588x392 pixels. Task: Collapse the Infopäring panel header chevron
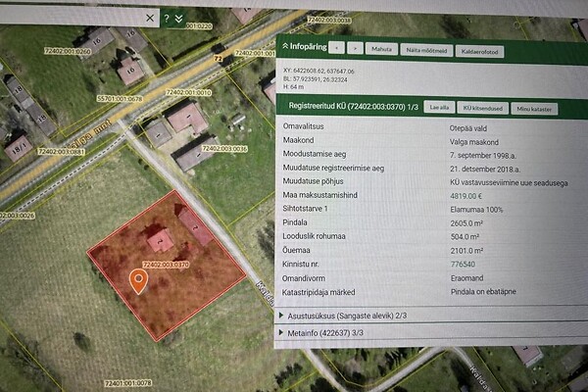tap(285, 46)
